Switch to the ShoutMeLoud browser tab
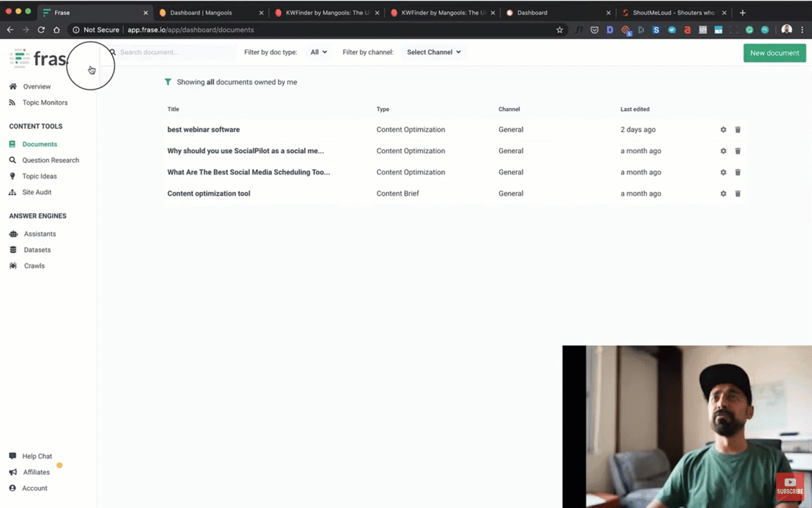 (668, 13)
